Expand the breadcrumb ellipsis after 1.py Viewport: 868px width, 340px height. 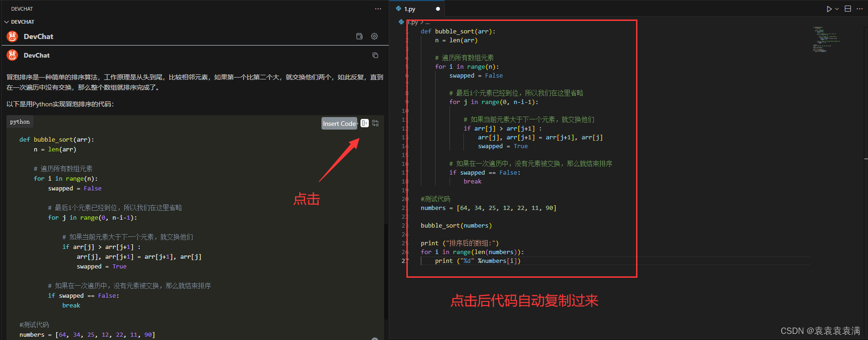pos(428,22)
